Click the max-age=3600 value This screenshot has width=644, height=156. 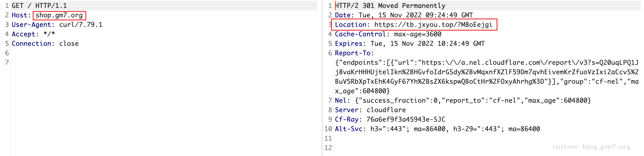pos(417,34)
